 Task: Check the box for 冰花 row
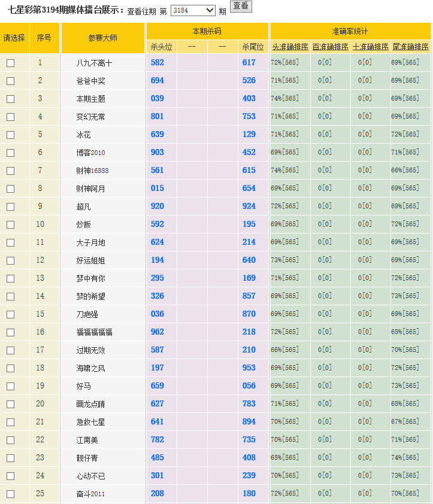click(x=10, y=135)
